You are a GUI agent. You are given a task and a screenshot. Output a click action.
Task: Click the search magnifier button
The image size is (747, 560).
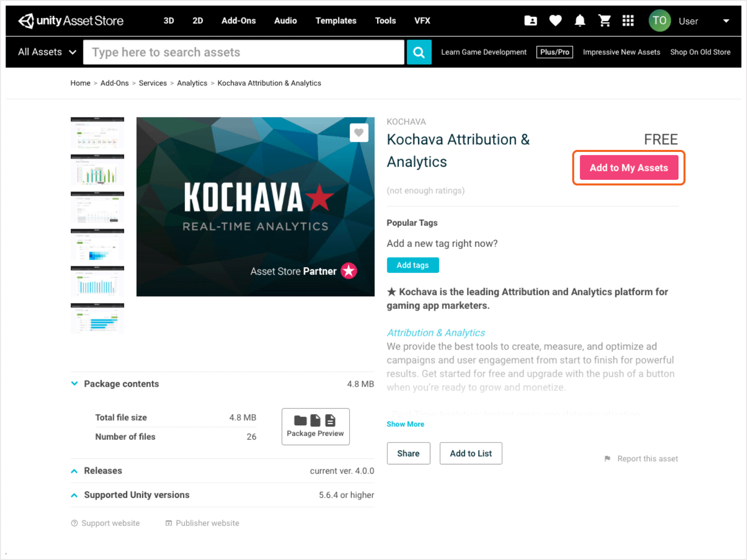coord(419,52)
